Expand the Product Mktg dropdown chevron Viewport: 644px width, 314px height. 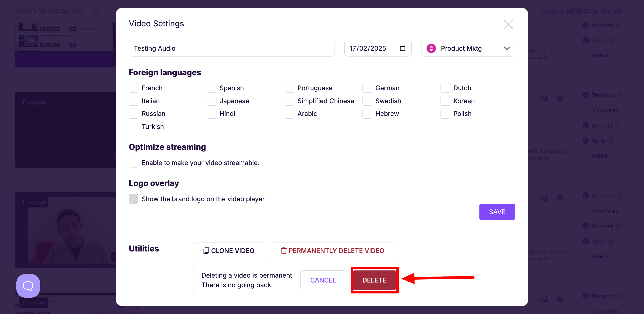[507, 48]
